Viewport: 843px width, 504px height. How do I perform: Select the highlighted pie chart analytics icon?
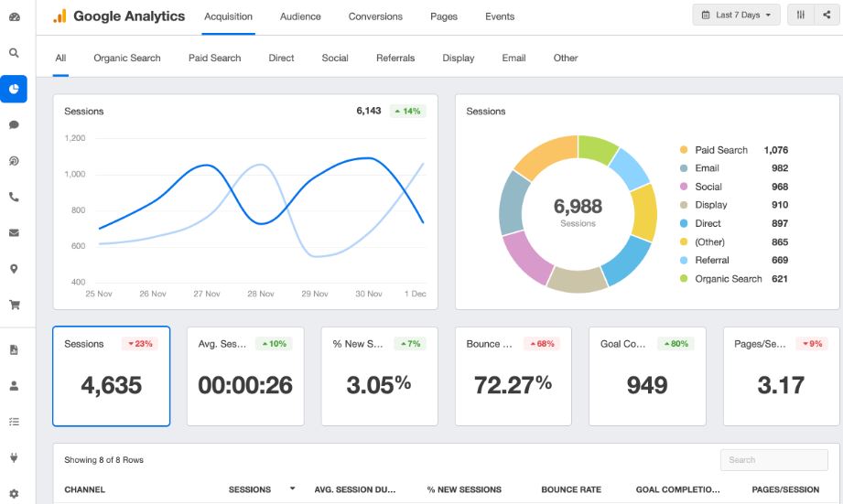pos(14,89)
